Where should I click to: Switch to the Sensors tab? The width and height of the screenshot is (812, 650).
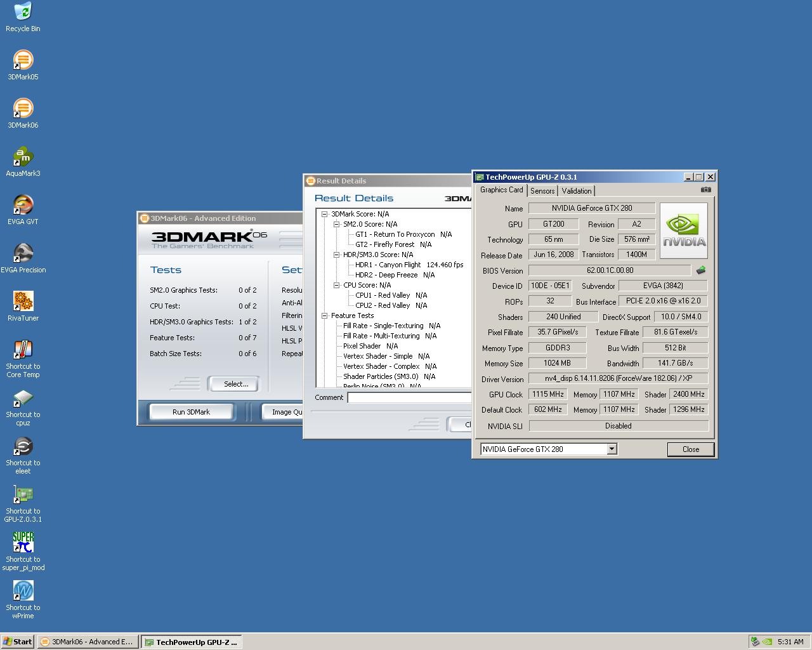tap(542, 191)
